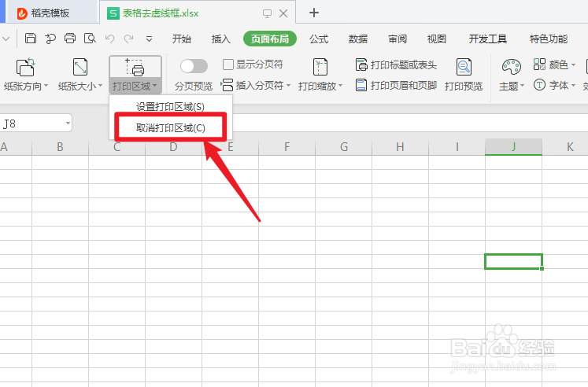Click the selected cell J8
The height and width of the screenshot is (387, 588).
pos(513,261)
